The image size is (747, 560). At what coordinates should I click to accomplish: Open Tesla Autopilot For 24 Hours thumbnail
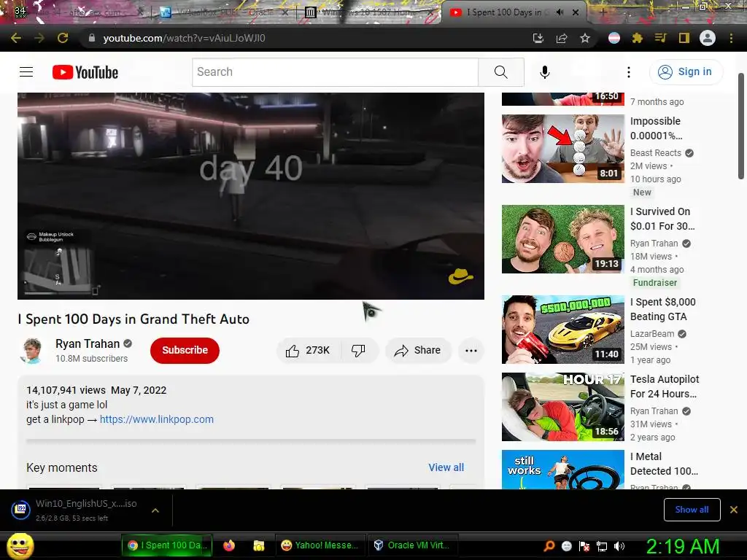tap(562, 407)
